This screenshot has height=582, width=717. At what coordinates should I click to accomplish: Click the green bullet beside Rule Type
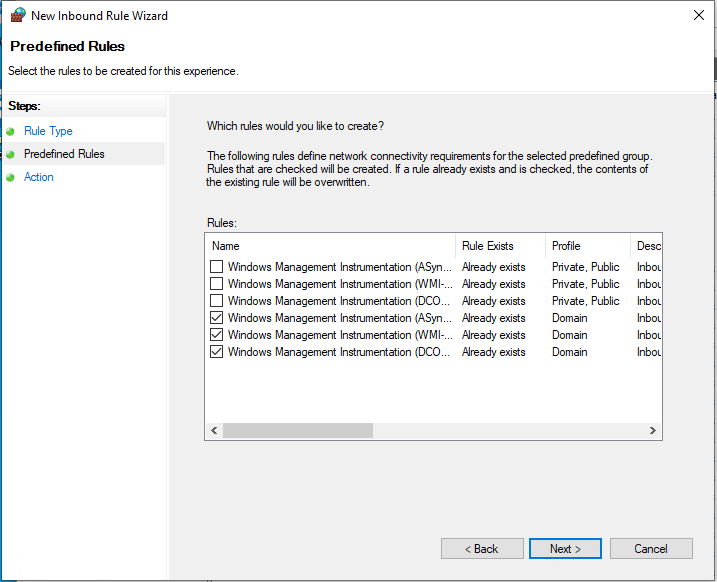[x=11, y=132]
